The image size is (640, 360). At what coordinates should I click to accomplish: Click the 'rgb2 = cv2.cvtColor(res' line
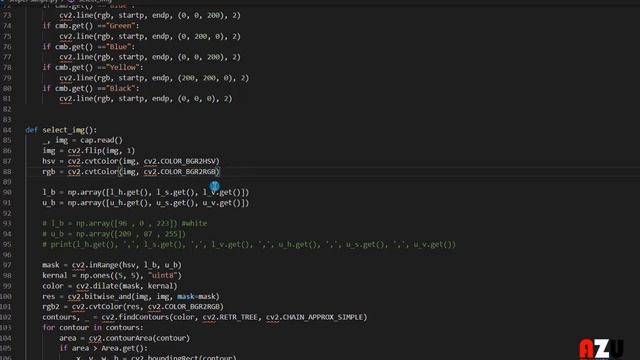coord(133,307)
